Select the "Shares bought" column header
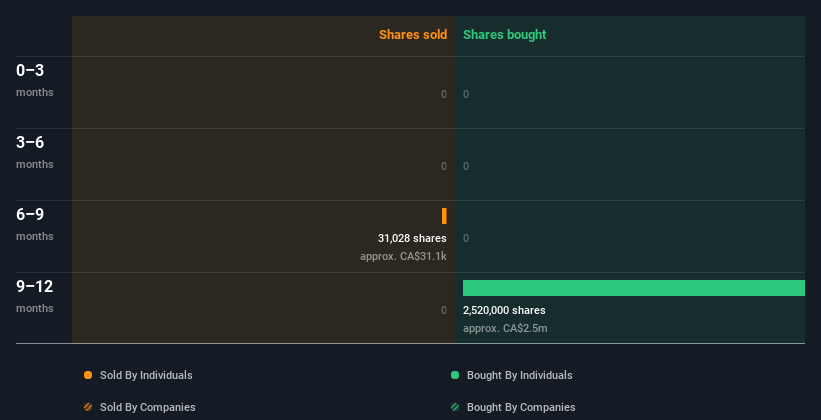This screenshot has width=821, height=420. point(504,35)
